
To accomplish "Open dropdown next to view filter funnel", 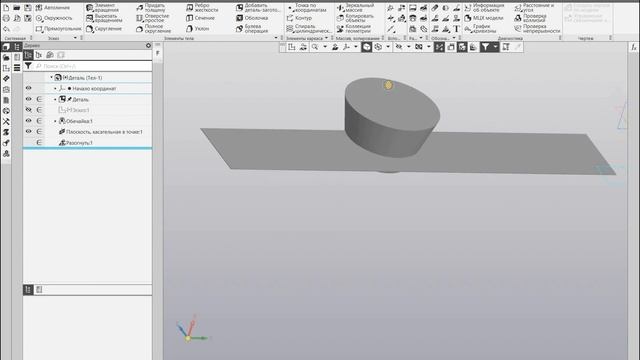I will (495, 47).
